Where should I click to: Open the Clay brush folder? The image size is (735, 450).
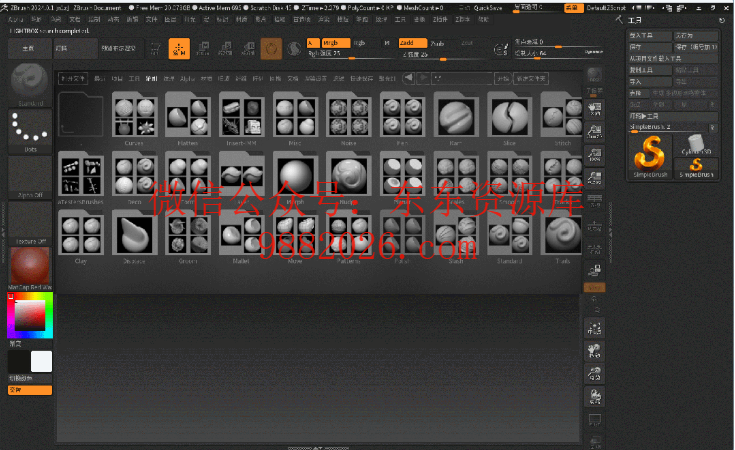[81, 235]
